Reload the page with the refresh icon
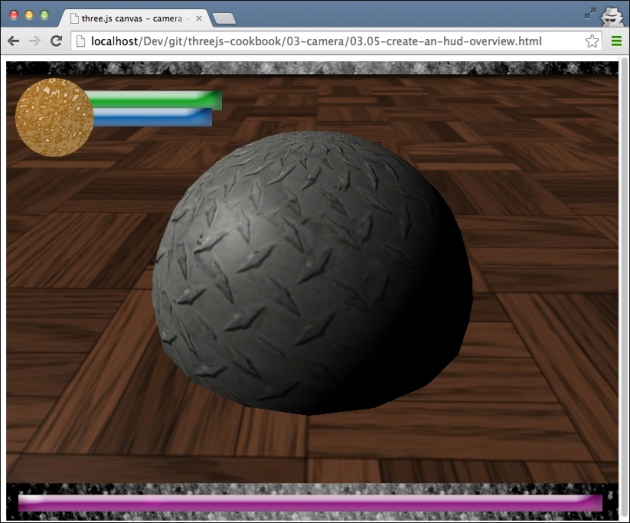The width and height of the screenshot is (630, 523). click(x=56, y=41)
